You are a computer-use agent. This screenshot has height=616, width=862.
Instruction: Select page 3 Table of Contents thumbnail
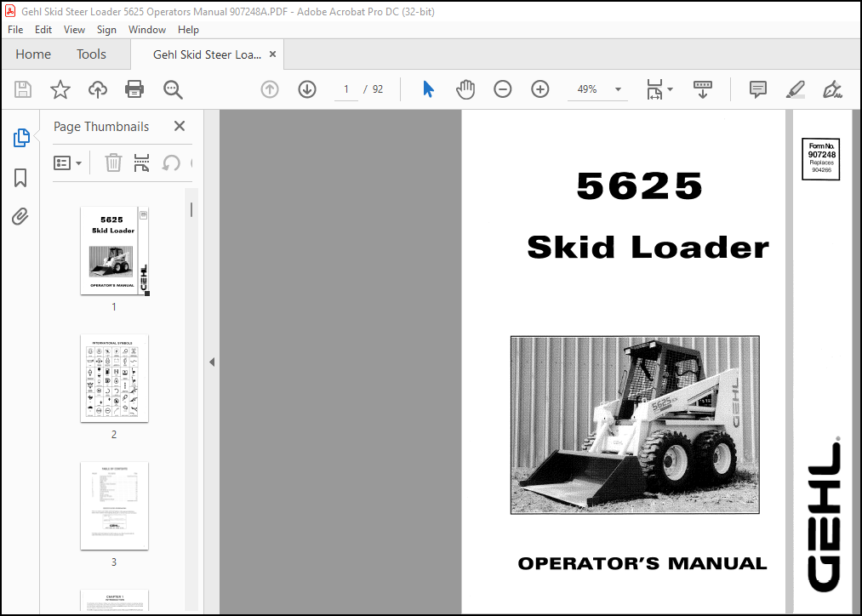114,505
